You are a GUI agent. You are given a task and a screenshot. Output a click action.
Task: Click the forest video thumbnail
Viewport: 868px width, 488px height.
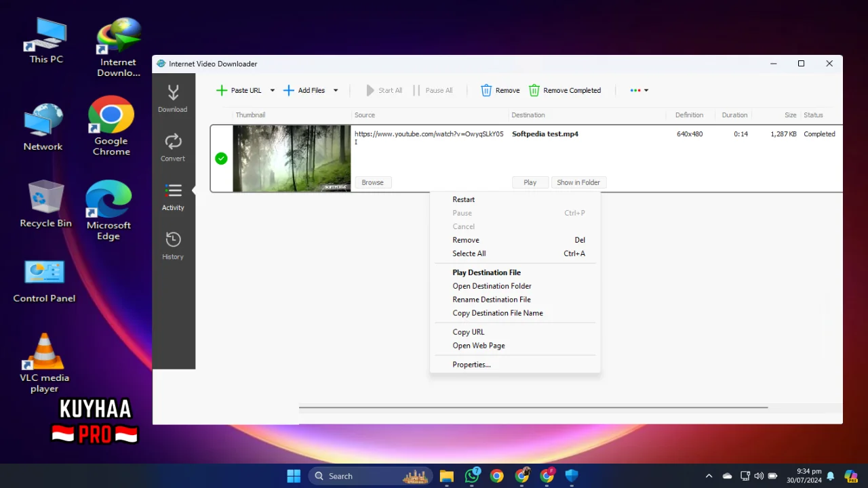point(292,159)
